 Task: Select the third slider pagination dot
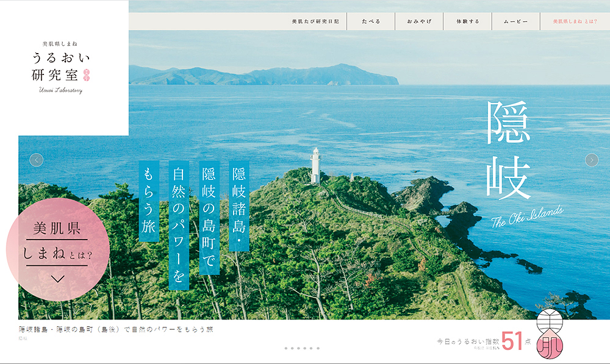pyautogui.click(x=299, y=348)
